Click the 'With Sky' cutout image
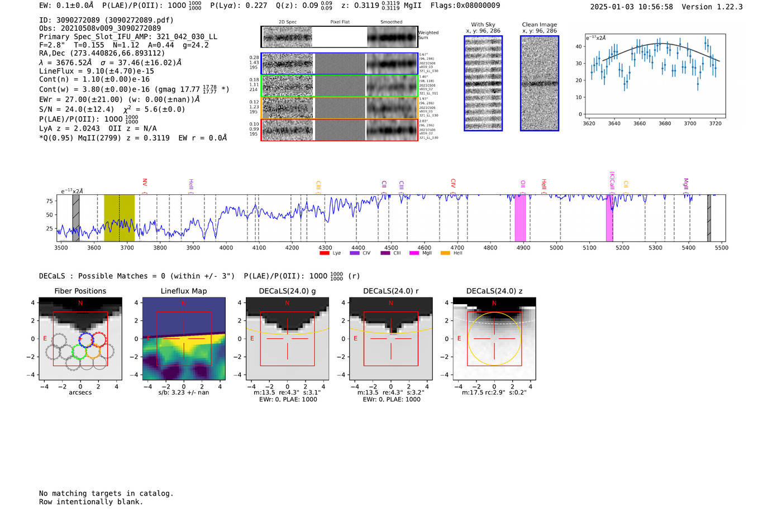This screenshot has height=532, width=782. (483, 83)
